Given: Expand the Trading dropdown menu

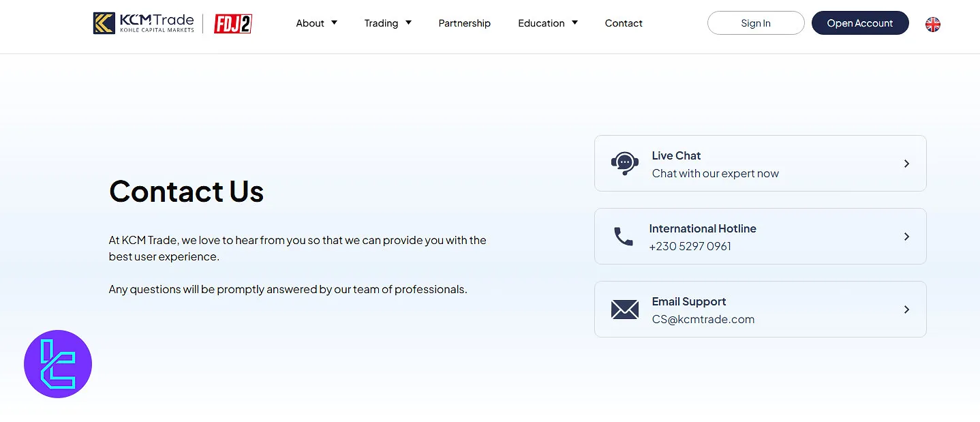Looking at the screenshot, I should pyautogui.click(x=387, y=23).
